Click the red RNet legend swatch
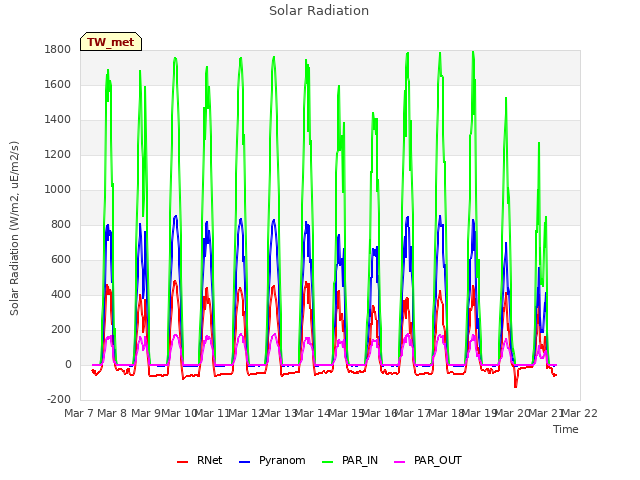 [x=182, y=462]
